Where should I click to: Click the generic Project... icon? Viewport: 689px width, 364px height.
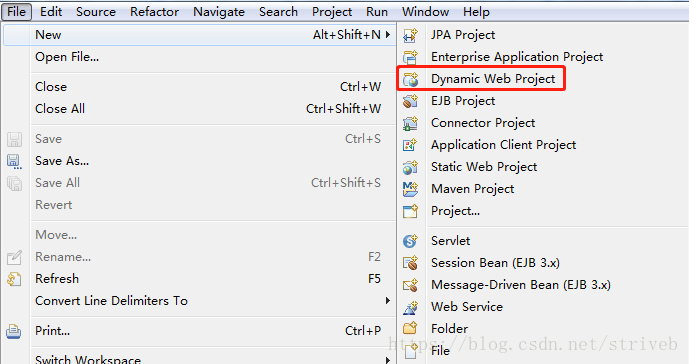pos(410,211)
